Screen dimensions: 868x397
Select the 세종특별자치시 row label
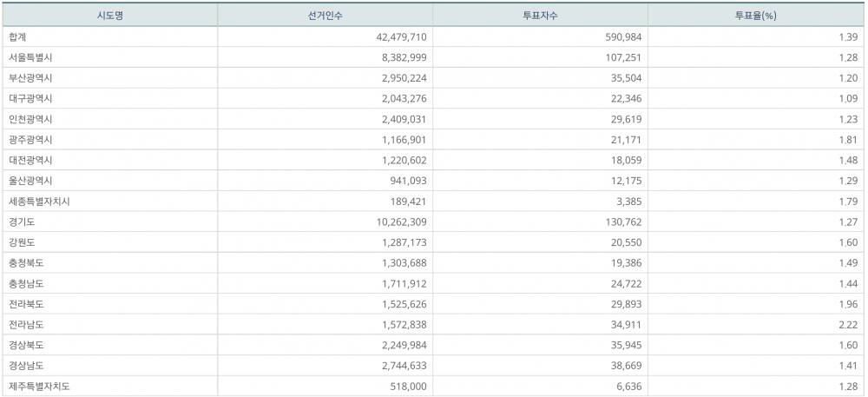pos(39,202)
